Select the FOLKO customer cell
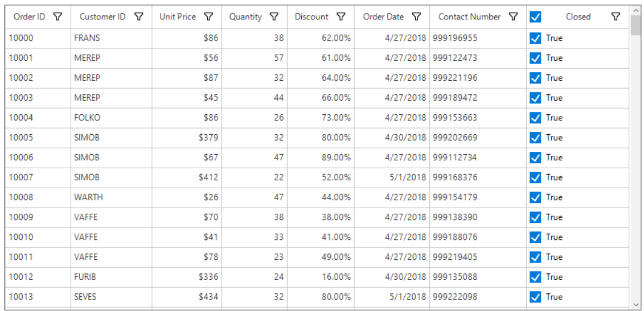644x311 pixels. (x=111, y=118)
